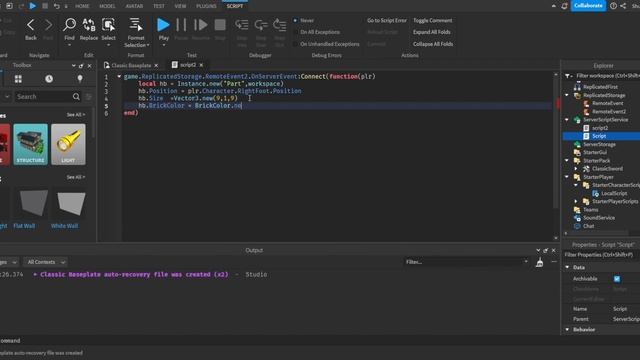This screenshot has width=640, height=360.
Task: Click Toggle Comment action
Action: [x=433, y=20]
